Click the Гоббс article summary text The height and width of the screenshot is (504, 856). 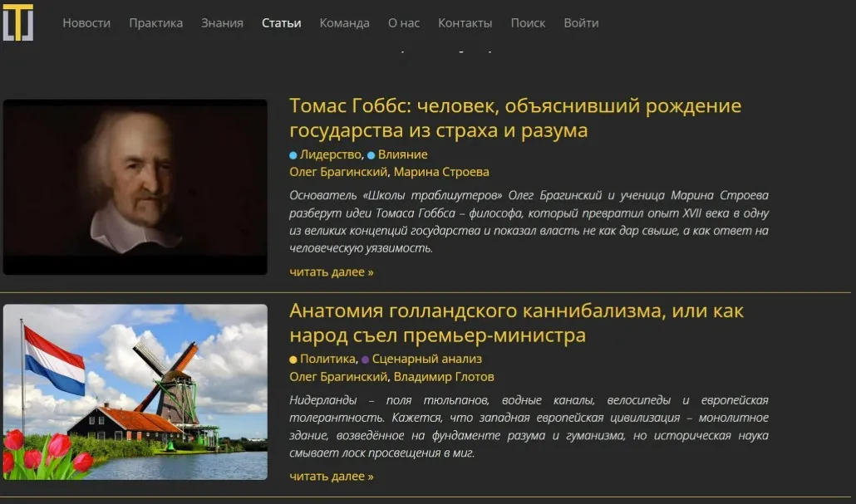[x=529, y=222]
